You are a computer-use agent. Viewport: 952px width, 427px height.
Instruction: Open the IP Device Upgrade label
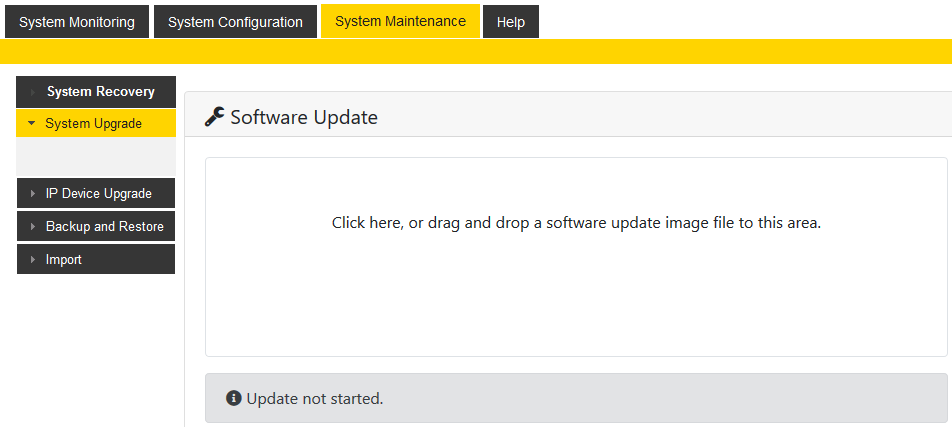coord(99,194)
